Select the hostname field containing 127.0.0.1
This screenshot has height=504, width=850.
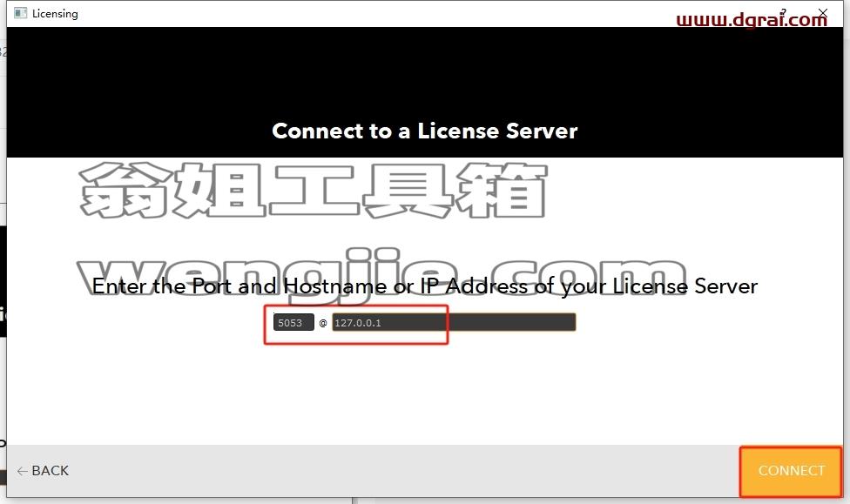454,322
